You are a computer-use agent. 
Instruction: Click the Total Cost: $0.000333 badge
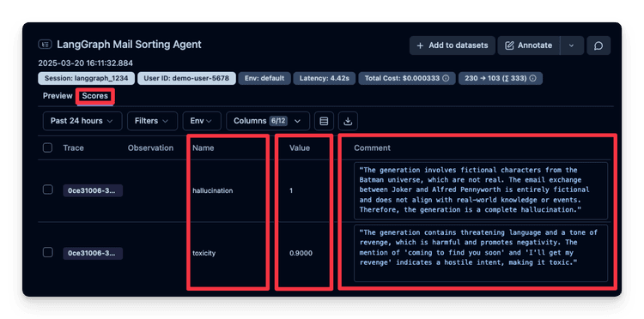(407, 78)
